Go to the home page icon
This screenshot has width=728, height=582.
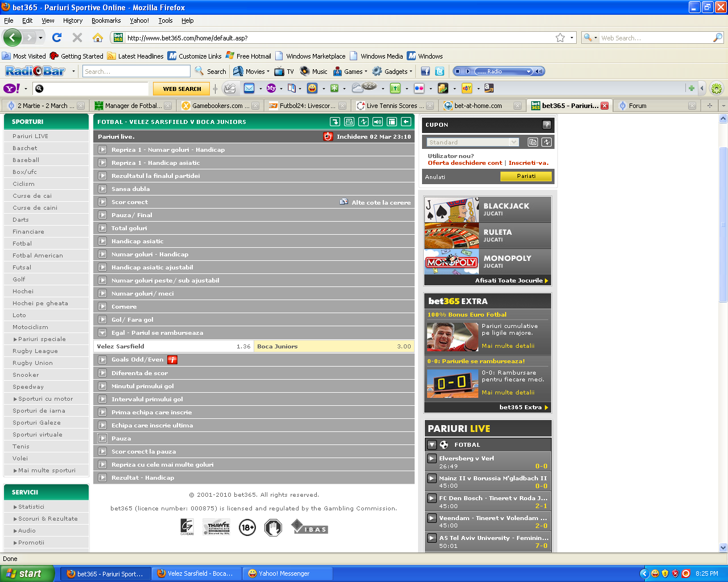point(98,38)
